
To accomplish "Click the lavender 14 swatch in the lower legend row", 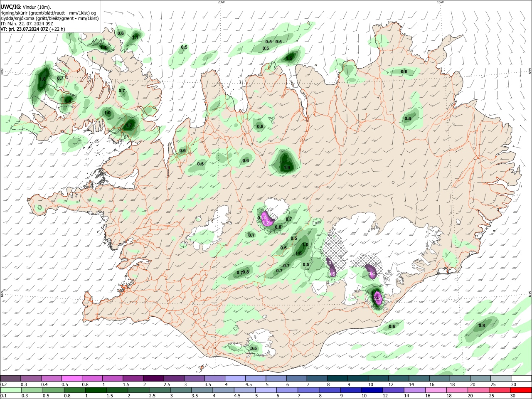I will click(x=415, y=390).
